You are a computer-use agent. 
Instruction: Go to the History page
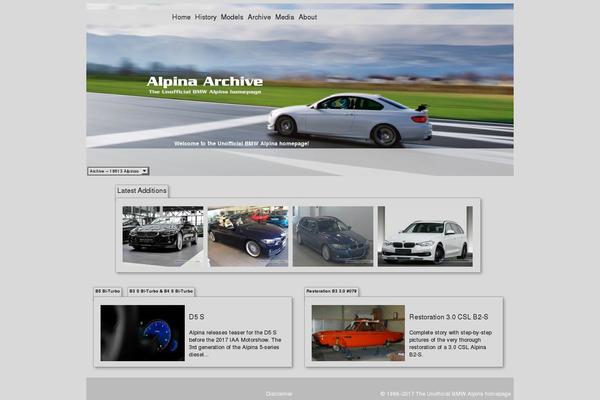coord(205,17)
